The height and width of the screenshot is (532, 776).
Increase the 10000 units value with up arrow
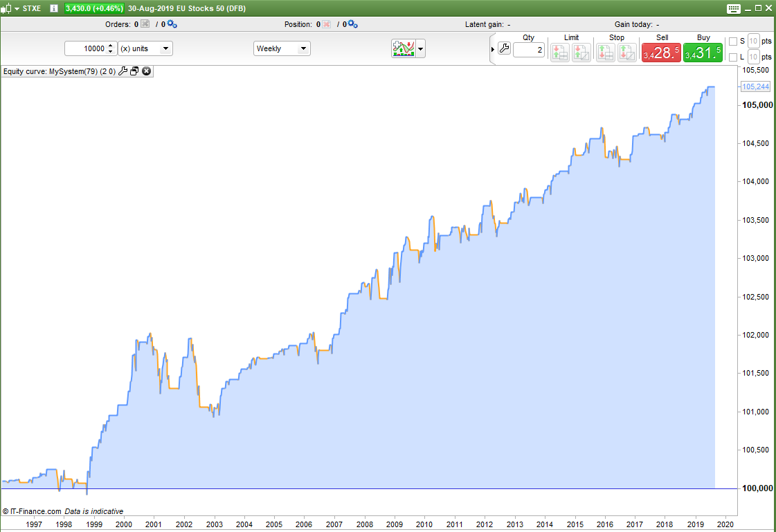coord(111,46)
